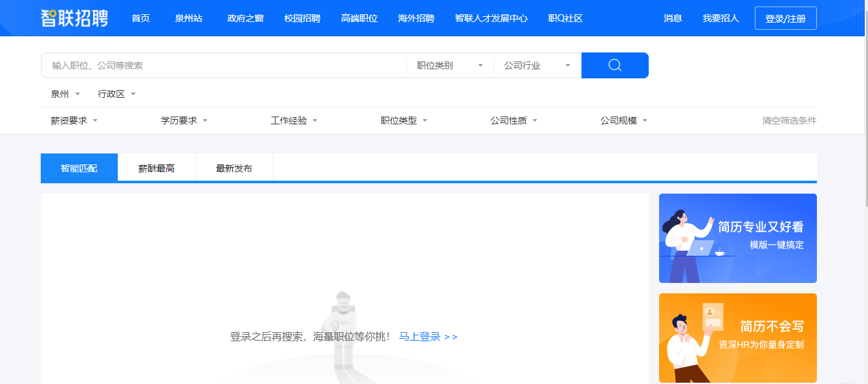Image resolution: width=868 pixels, height=384 pixels.
Task: Open 高端职位 nav item
Action: pyautogui.click(x=359, y=18)
